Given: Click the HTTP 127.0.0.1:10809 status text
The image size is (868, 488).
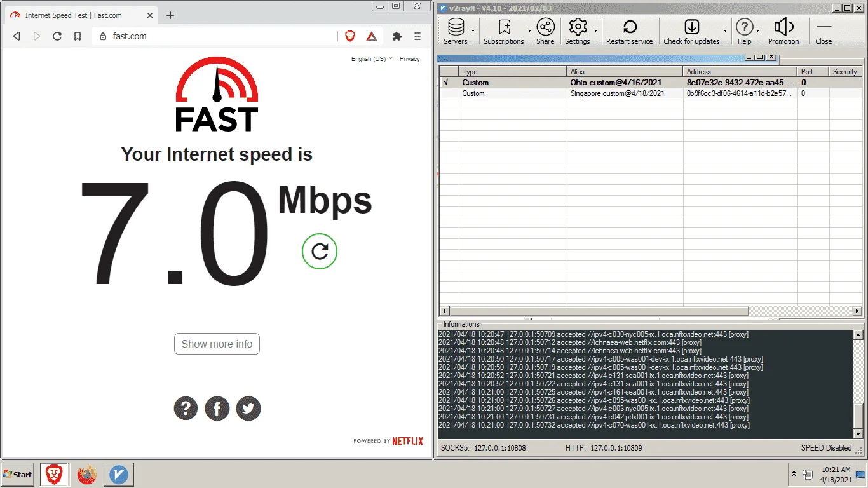Looking at the screenshot, I should [x=604, y=448].
